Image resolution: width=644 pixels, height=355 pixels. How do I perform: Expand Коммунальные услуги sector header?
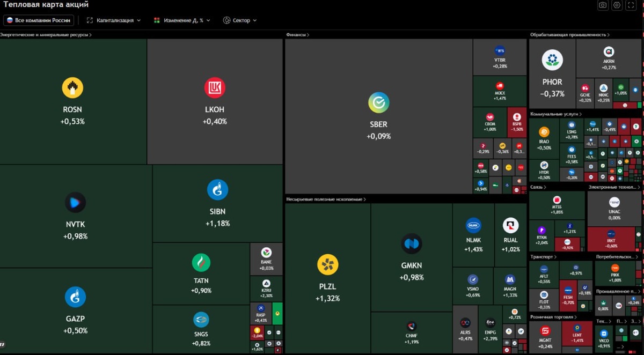pos(556,114)
